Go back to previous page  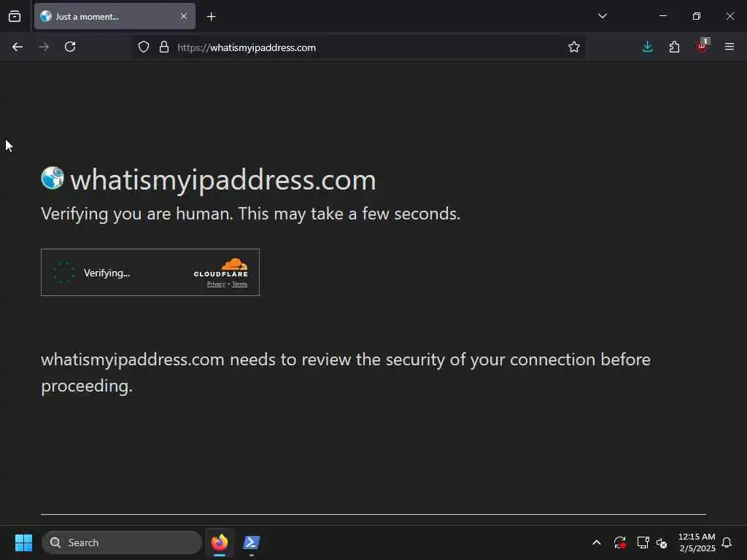point(18,47)
